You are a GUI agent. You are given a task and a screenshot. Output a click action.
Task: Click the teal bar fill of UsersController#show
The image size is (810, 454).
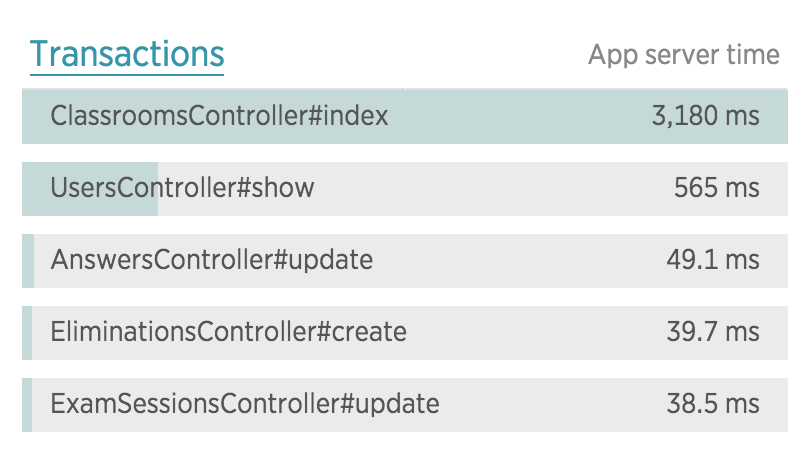point(90,189)
